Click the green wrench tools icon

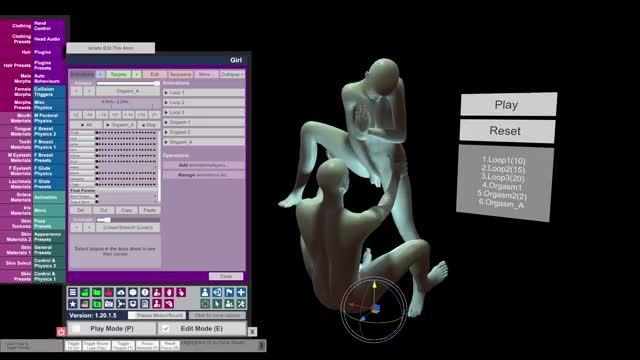coord(241,304)
